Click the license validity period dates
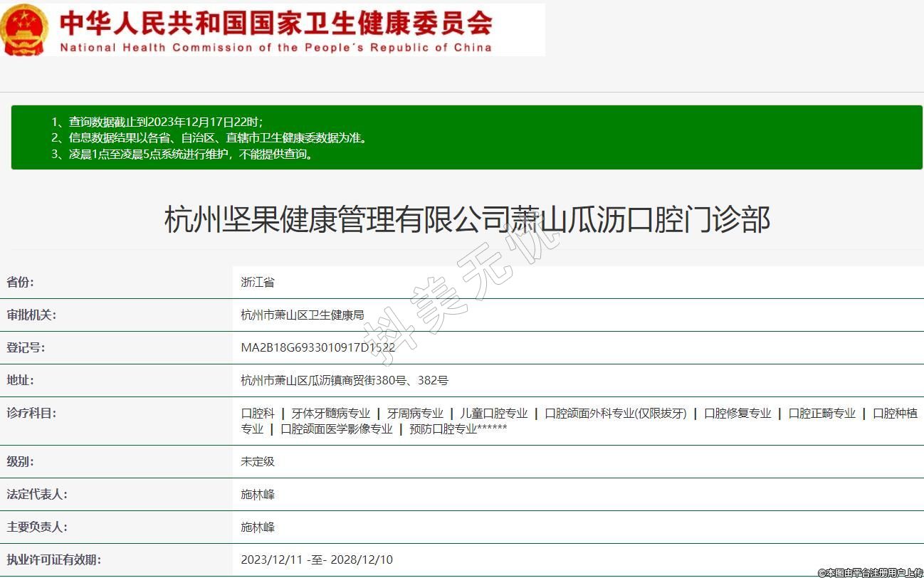Screen dimensions: 924x578 point(317,559)
